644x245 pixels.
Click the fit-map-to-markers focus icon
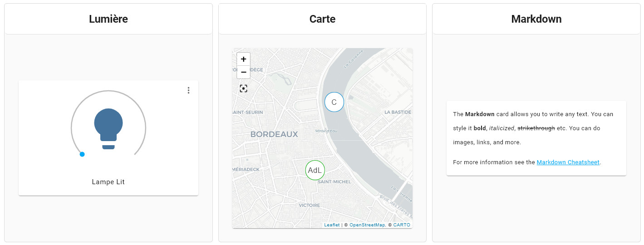[243, 88]
